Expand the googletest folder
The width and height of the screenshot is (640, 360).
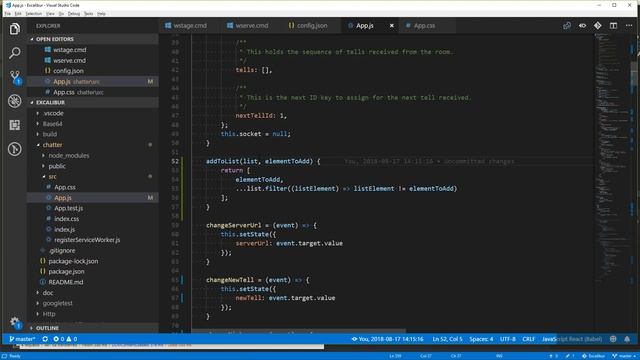click(x=93, y=303)
